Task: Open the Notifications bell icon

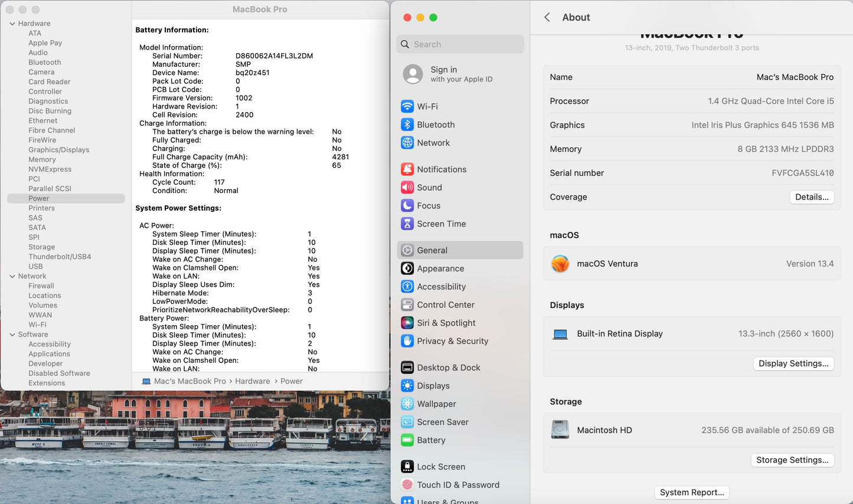Action: click(x=407, y=169)
